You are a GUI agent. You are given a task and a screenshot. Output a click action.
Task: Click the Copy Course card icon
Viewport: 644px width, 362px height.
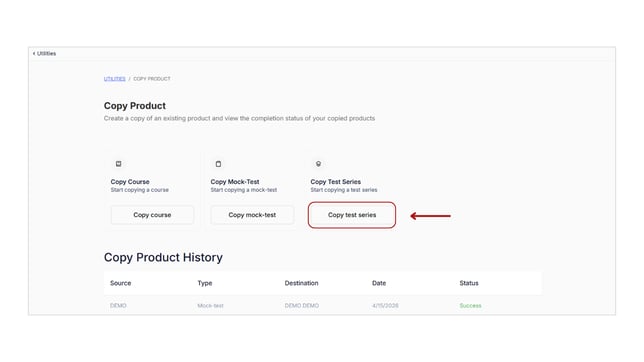[x=118, y=164]
